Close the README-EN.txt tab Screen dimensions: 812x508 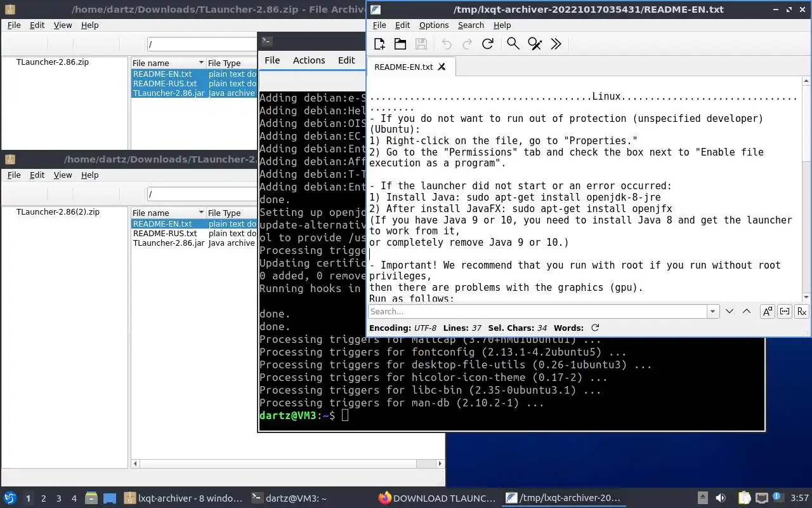pyautogui.click(x=442, y=67)
